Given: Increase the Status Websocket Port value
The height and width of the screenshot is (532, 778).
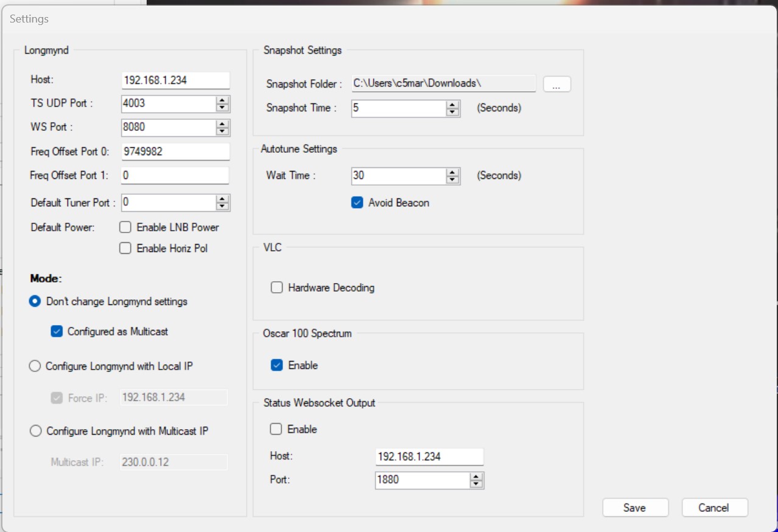Looking at the screenshot, I should click(x=476, y=477).
